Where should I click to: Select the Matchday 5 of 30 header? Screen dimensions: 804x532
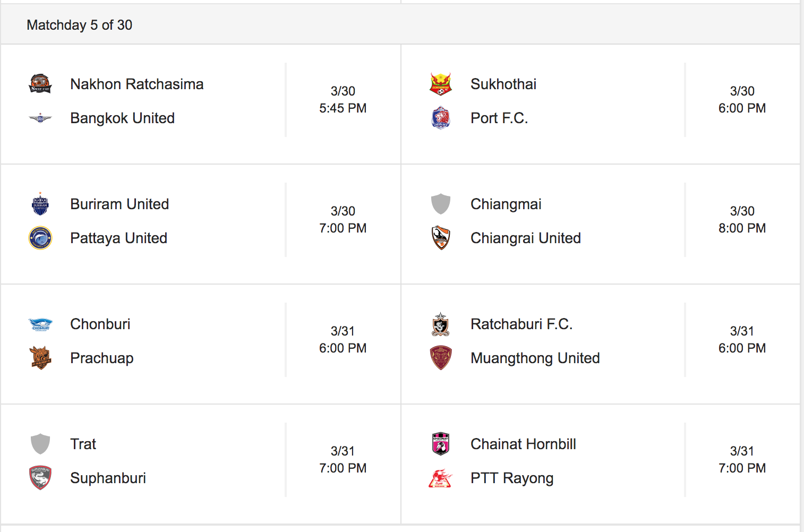[x=80, y=25]
